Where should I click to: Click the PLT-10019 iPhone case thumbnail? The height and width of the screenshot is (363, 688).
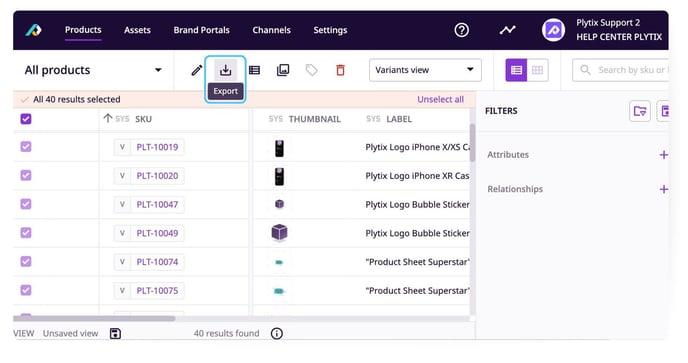point(279,148)
